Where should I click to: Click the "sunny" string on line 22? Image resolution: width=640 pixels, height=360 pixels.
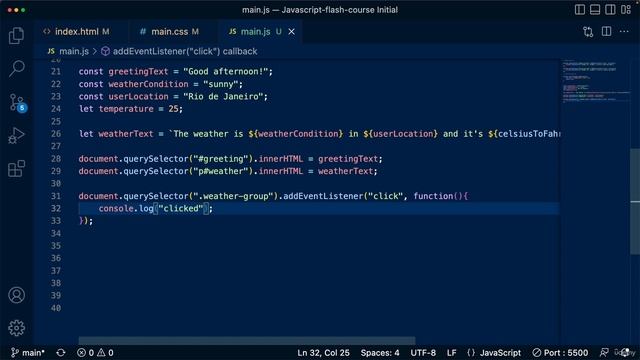220,84
